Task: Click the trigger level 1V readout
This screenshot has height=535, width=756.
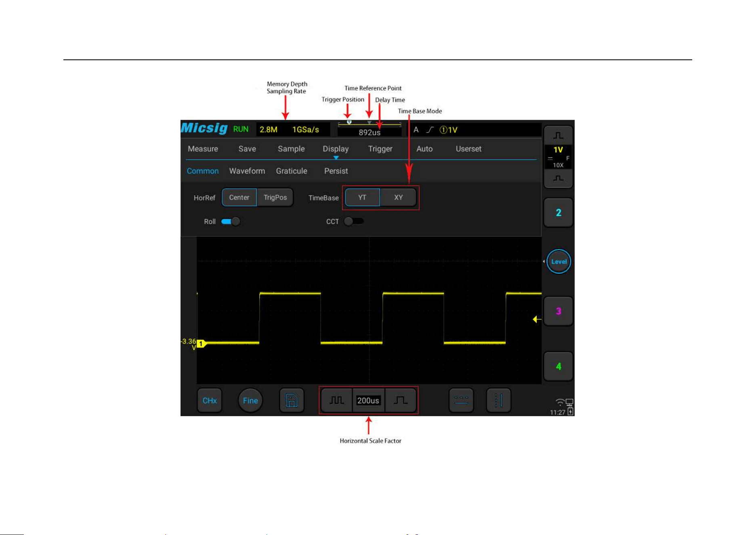Action: pyautogui.click(x=449, y=130)
